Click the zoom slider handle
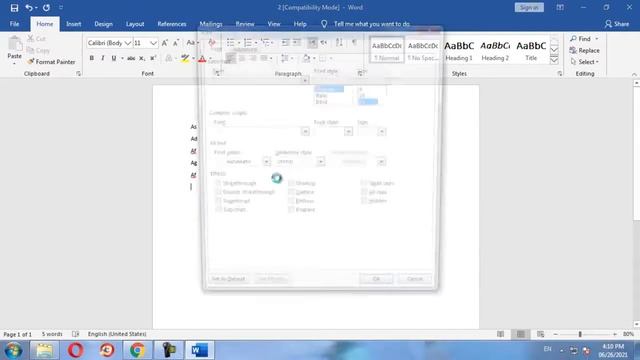The height and width of the screenshot is (360, 640). click(580, 334)
